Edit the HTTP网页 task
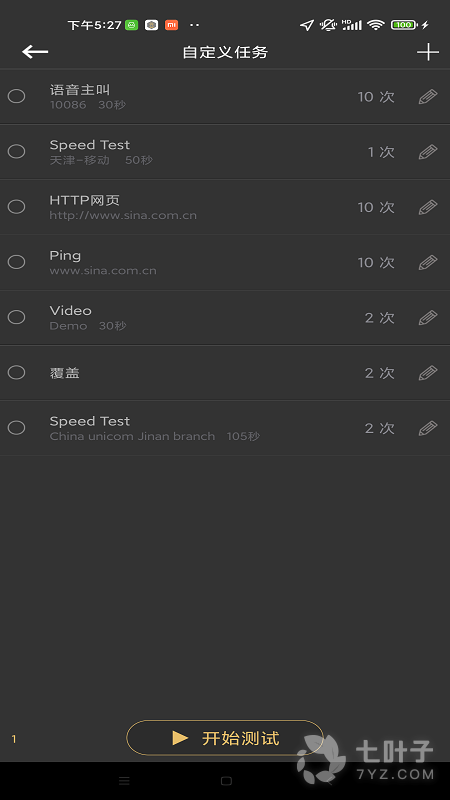 coord(428,207)
